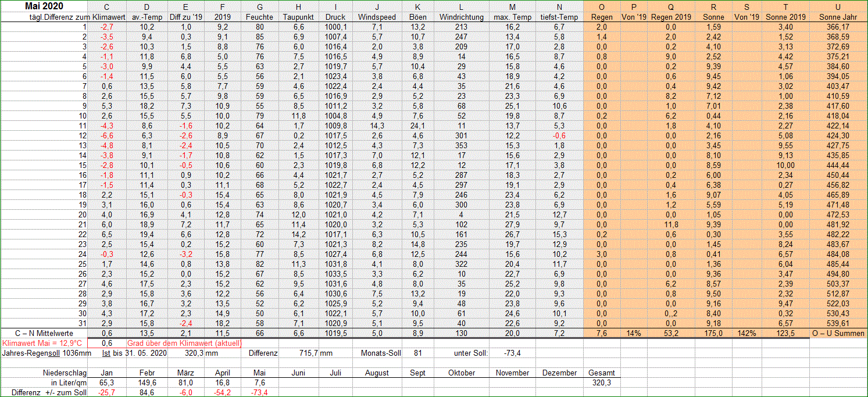Click the 'Oktober' month header
This screenshot has height=397, width=868.
462,373
